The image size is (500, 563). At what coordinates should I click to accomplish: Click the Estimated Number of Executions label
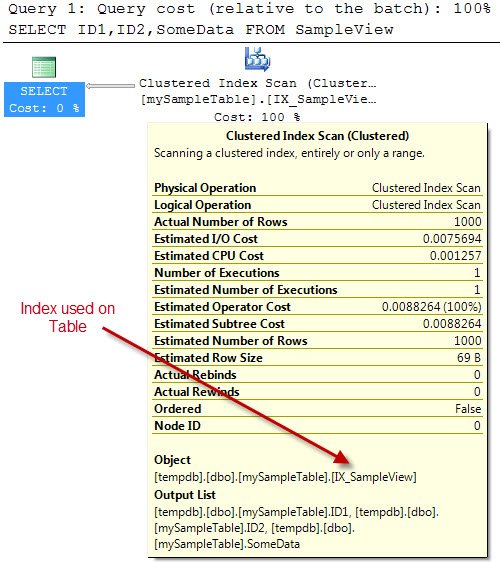click(x=246, y=290)
